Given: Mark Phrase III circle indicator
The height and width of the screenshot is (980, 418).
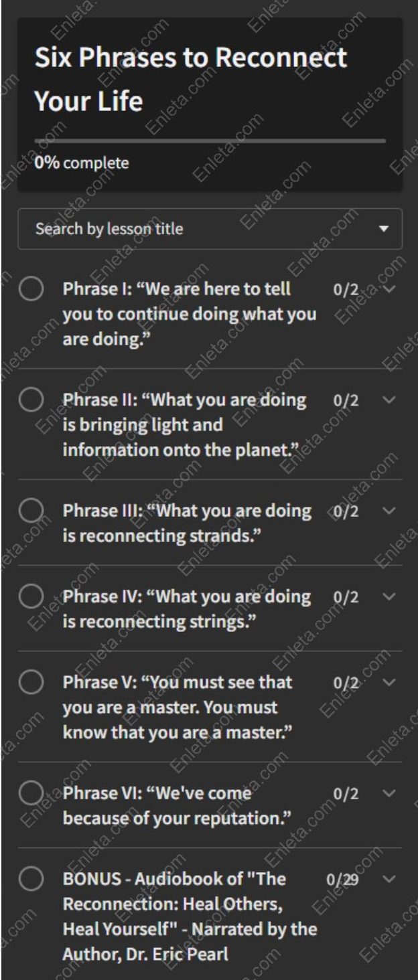Looking at the screenshot, I should [x=31, y=511].
